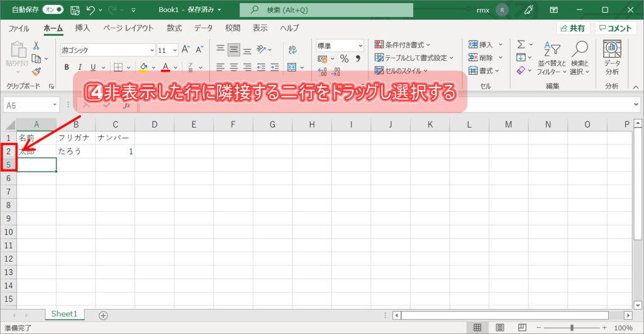Add a new sheet with plus icon
Screen dimensions: 644x334
coord(103,315)
